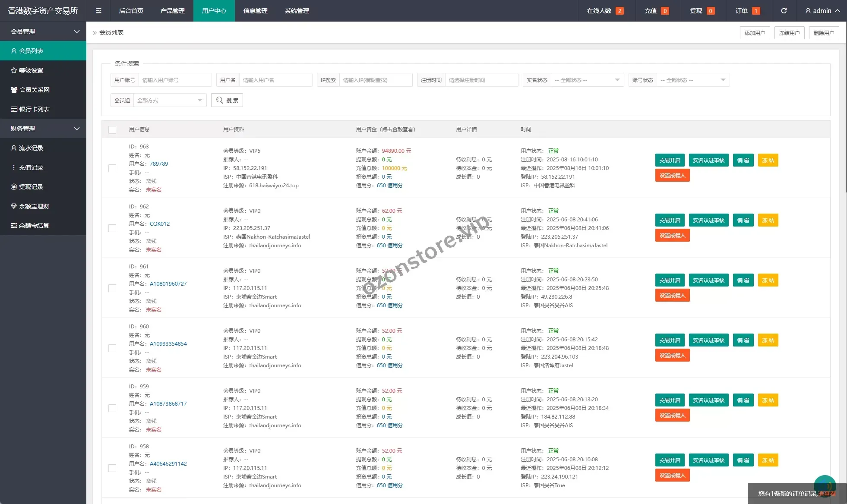Tick the select-all checkbox in table header
The image size is (847, 504).
tap(112, 129)
